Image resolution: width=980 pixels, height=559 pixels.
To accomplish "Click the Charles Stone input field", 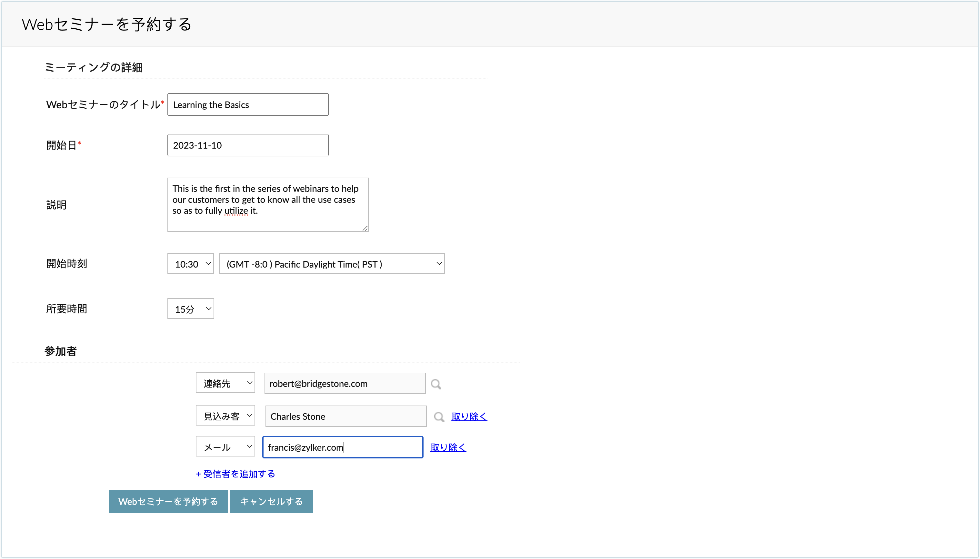I will pos(346,417).
